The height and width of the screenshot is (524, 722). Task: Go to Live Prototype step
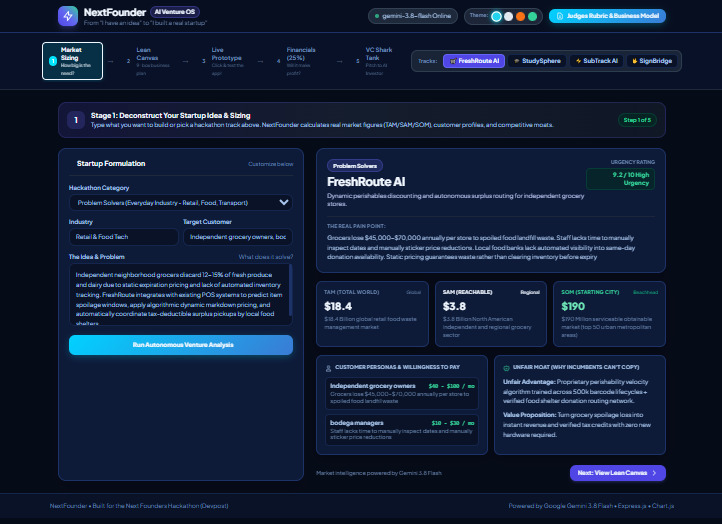tap(222, 61)
